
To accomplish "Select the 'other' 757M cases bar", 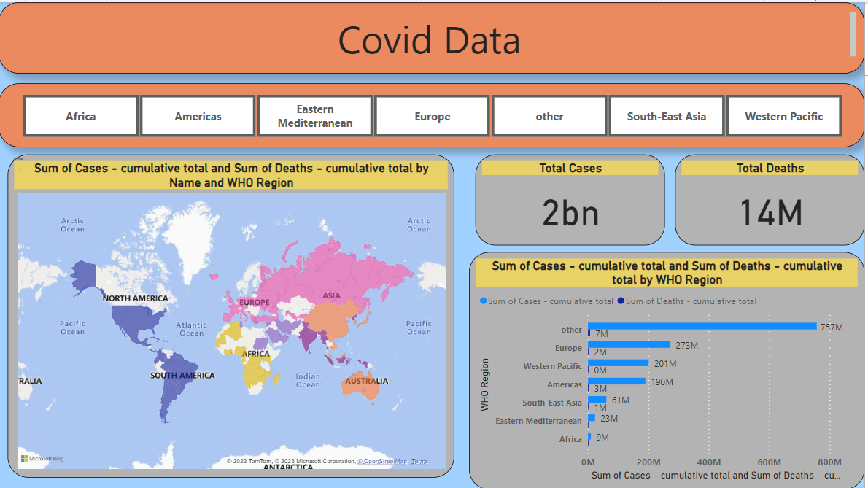I will [702, 327].
